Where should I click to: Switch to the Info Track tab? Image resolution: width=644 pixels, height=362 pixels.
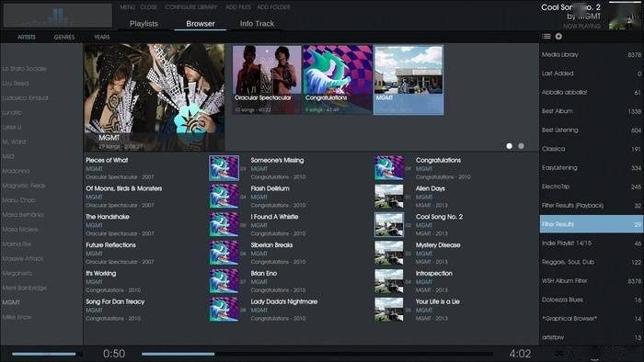(257, 24)
